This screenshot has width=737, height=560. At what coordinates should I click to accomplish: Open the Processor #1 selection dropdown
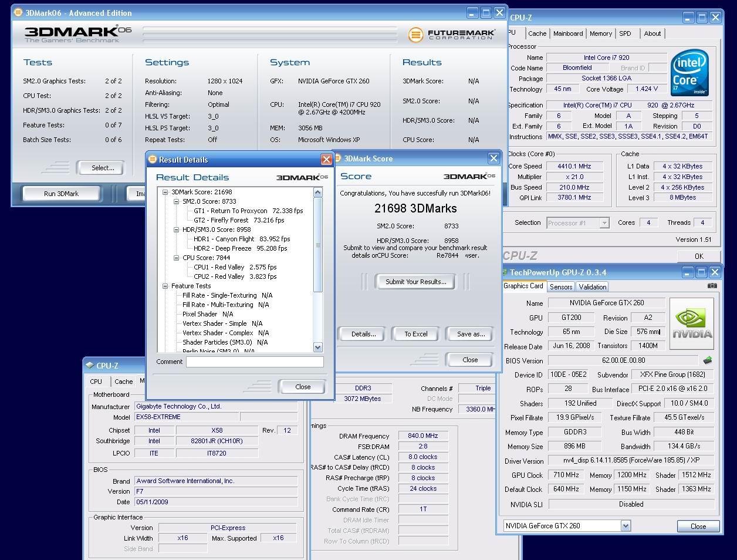604,223
